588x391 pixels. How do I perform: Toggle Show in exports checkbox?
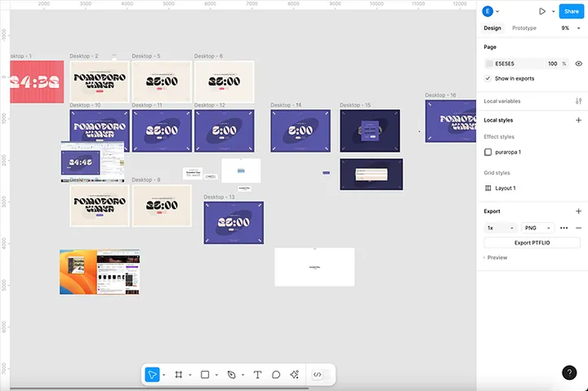coord(488,78)
